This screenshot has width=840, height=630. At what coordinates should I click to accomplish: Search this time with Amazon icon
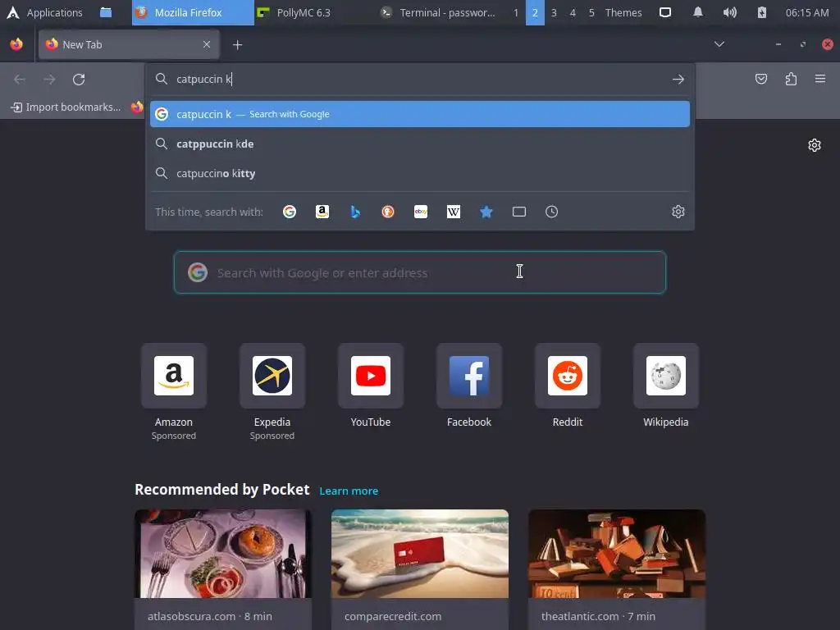pos(322,212)
